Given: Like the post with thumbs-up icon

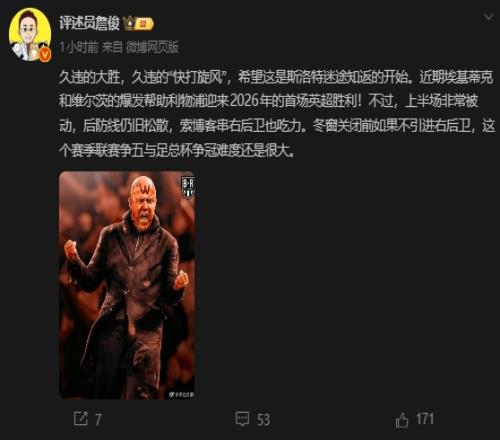Looking at the screenshot, I should click(x=402, y=419).
